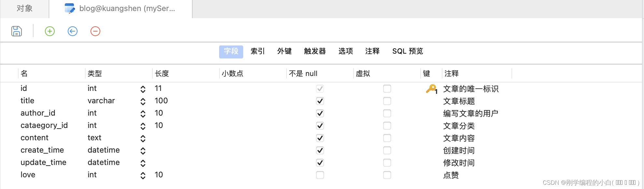Switch to the 外键 tab
644x189 pixels.
(x=284, y=51)
